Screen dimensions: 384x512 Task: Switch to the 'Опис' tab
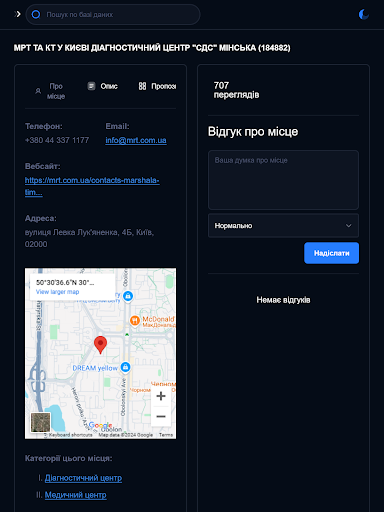tap(103, 86)
